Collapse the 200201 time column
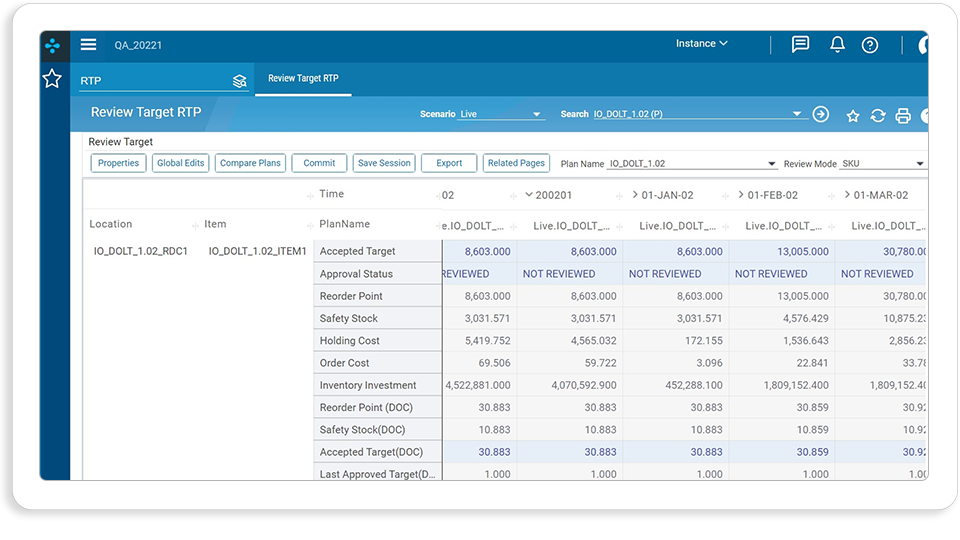This screenshot has height=540, width=960. click(529, 195)
